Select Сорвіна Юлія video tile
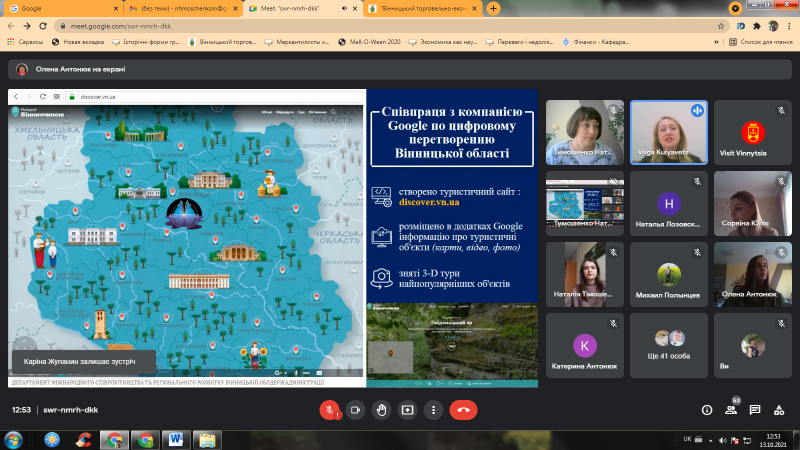This screenshot has width=800, height=450. (x=753, y=203)
